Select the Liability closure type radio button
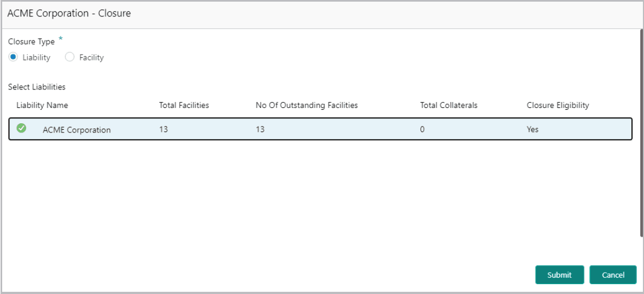 click(13, 57)
